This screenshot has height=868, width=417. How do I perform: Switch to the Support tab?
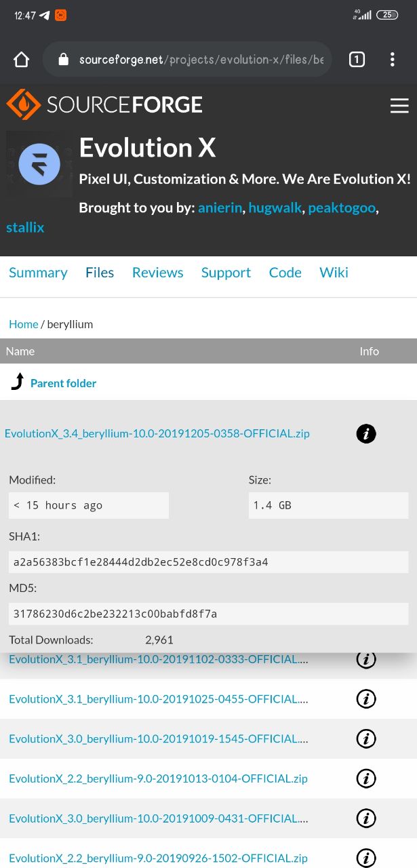click(x=226, y=273)
